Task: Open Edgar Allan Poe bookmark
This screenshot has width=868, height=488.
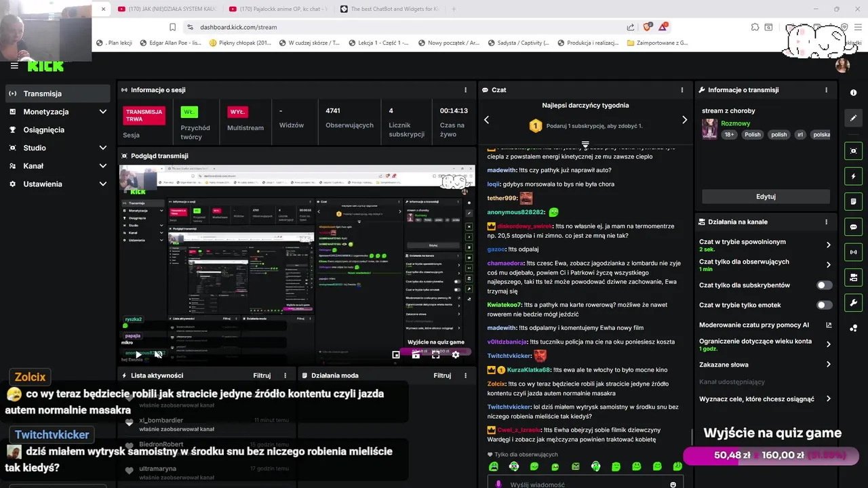Action: point(170,43)
